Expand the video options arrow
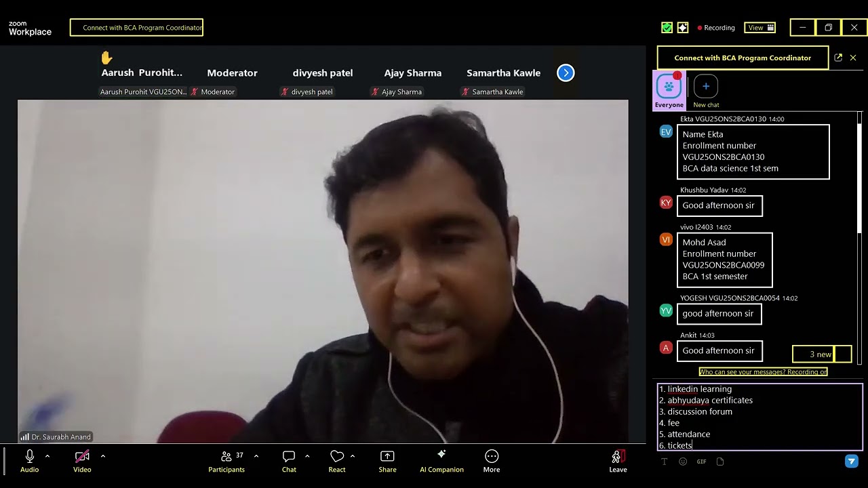The width and height of the screenshot is (868, 488). coord(103,456)
